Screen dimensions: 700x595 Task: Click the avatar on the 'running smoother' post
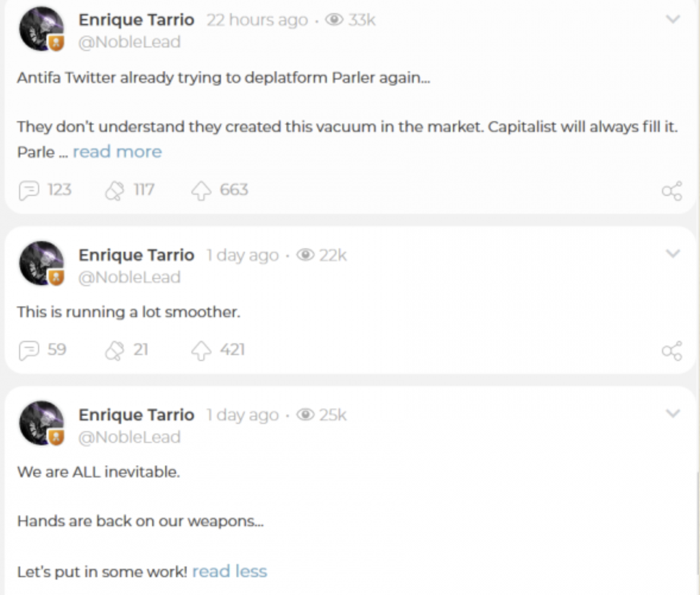coord(41,264)
